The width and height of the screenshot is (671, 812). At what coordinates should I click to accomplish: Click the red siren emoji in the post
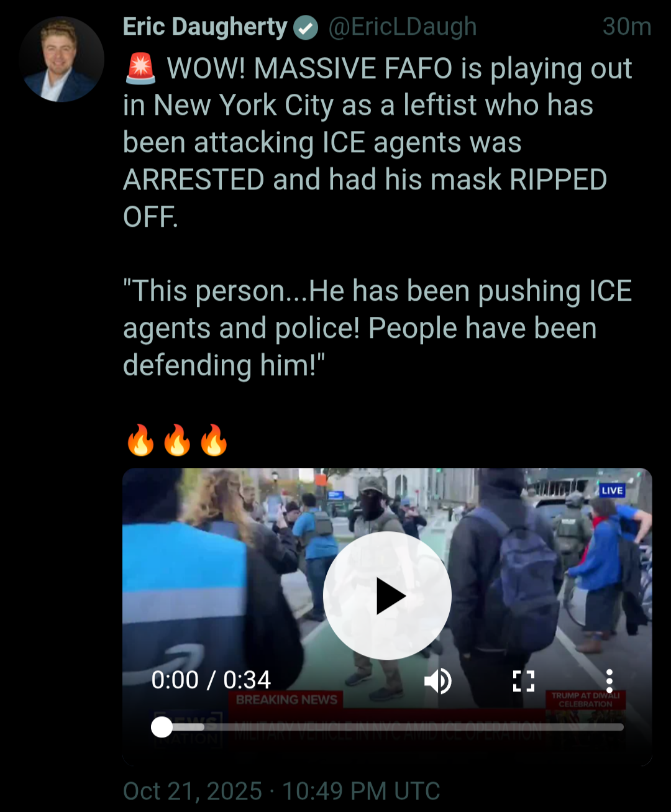tap(140, 68)
